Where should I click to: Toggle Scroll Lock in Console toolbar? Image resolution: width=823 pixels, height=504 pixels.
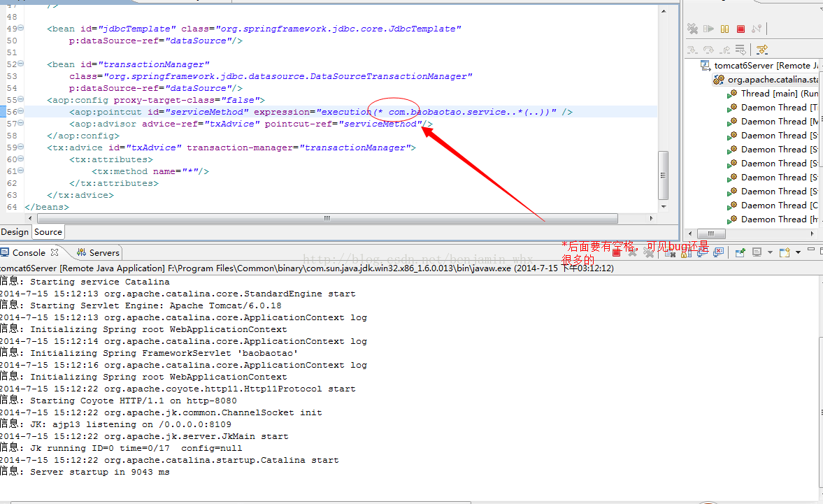coord(687,253)
